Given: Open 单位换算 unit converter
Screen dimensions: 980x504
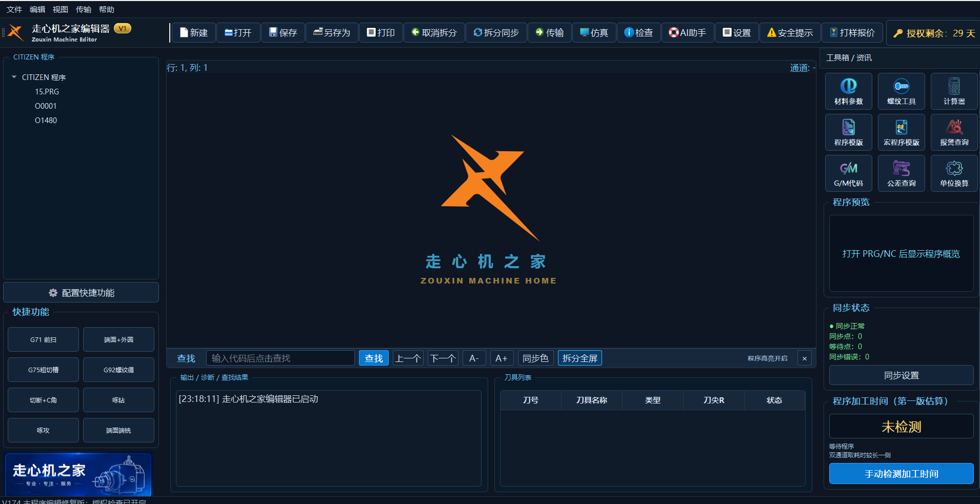Looking at the screenshot, I should tap(954, 173).
